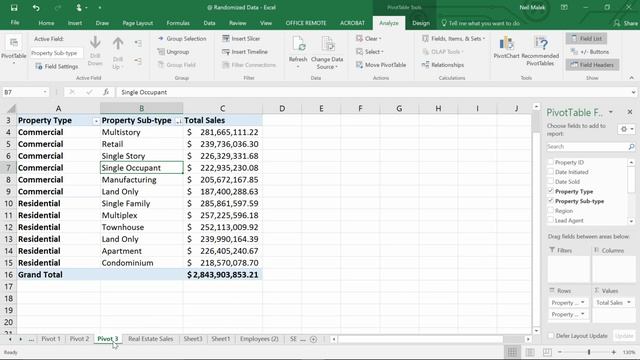Expand the formula bar arrow
The width and height of the screenshot is (640, 360).
pos(633,92)
